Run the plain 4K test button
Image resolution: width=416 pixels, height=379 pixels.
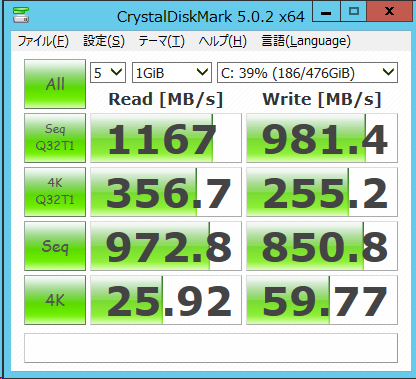[x=55, y=300]
